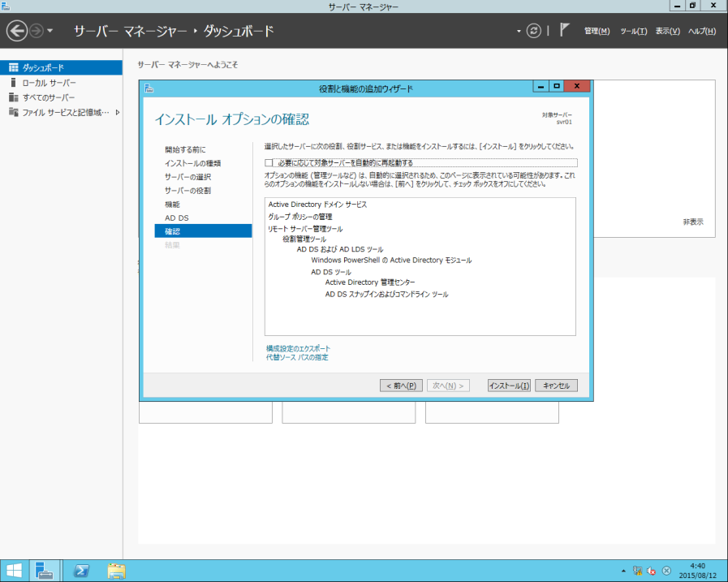Launch Windows PowerShell from the taskbar

tap(82, 571)
